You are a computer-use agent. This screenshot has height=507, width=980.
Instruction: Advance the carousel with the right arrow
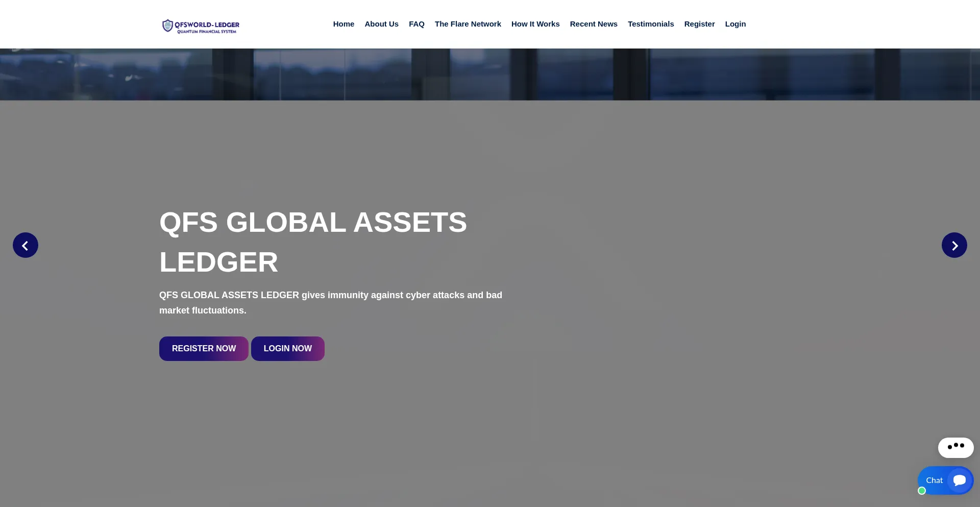click(x=954, y=245)
